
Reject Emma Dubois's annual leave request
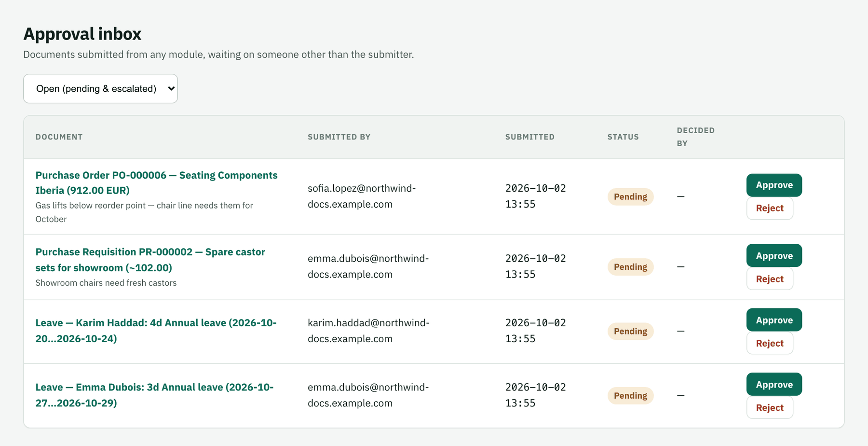click(770, 408)
